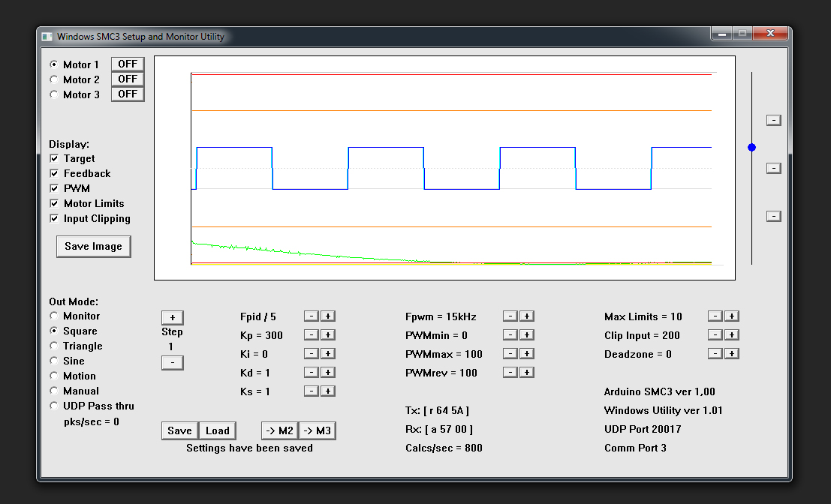Click the 'Tx: [ r 64 5A ]' readout
Screen dimensions: 831x504
coord(437,410)
